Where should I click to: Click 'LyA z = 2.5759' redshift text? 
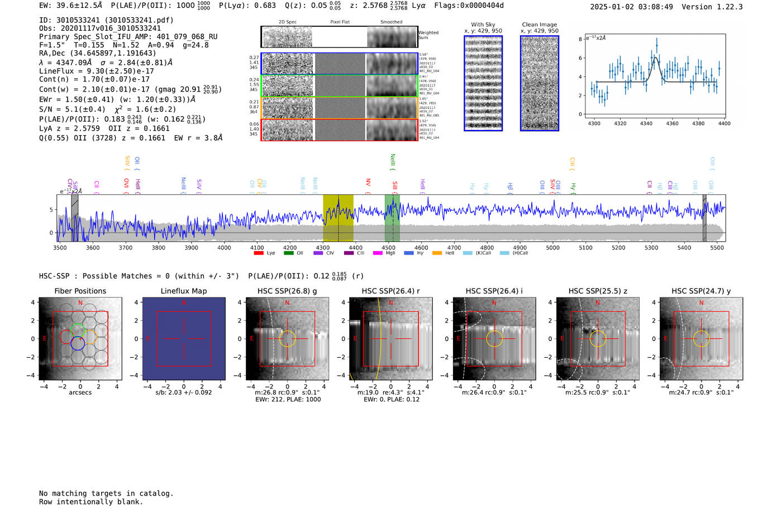coord(69,128)
